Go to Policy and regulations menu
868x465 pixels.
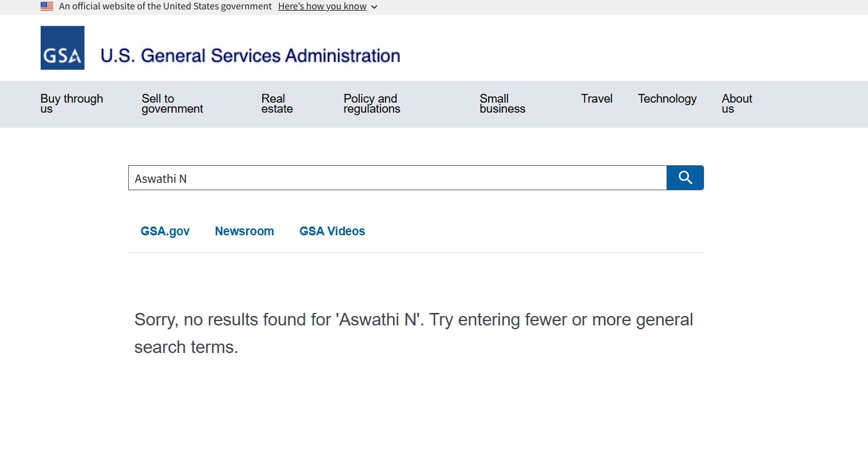[371, 103]
